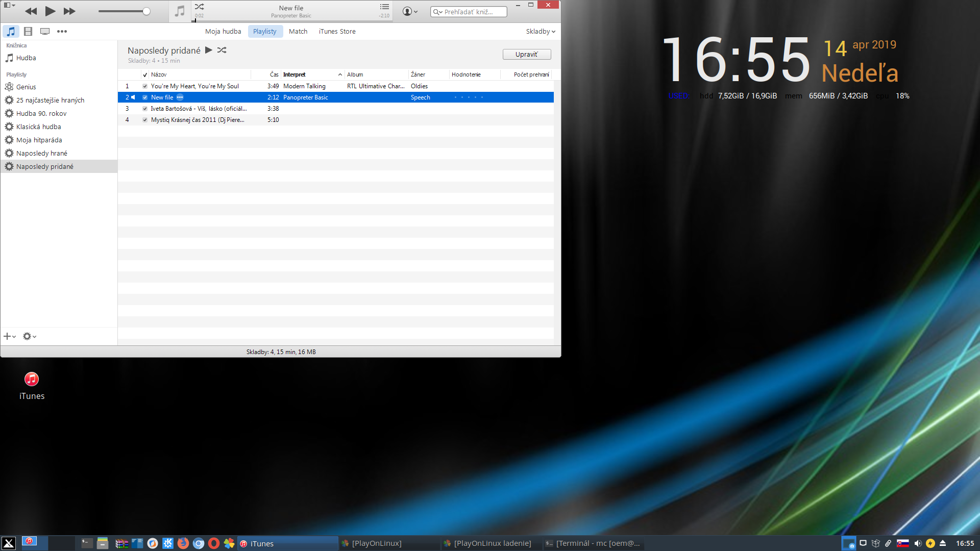This screenshot has height=551, width=980.
Task: Sort by Album column header
Action: pos(377,74)
